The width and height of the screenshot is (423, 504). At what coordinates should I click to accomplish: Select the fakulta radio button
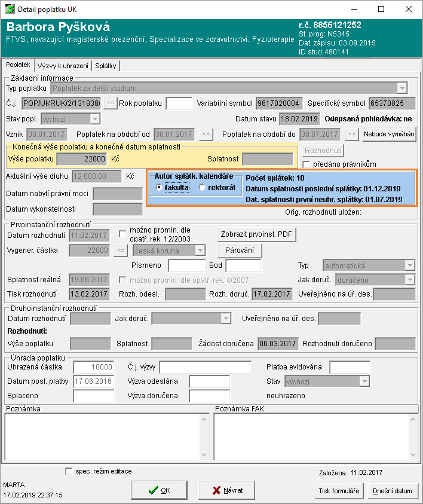point(158,188)
